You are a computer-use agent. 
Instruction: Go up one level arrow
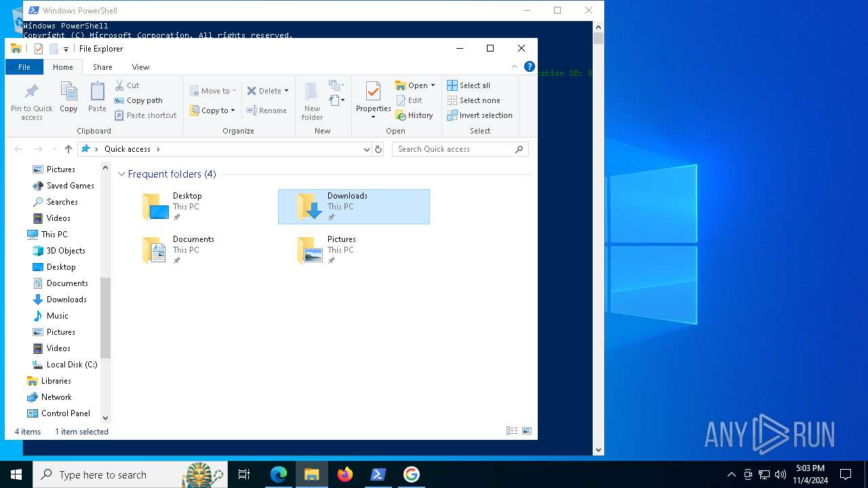point(68,149)
